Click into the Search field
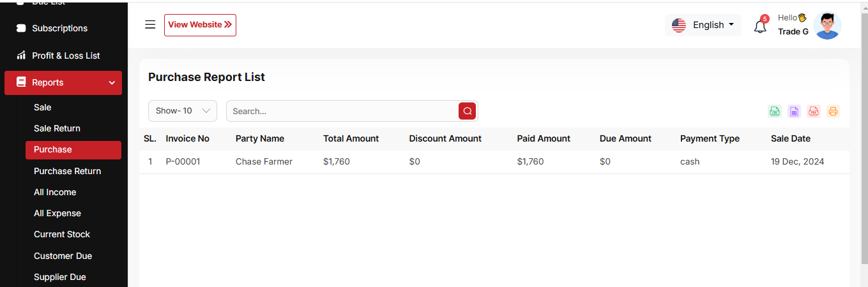The width and height of the screenshot is (868, 287). coord(342,111)
